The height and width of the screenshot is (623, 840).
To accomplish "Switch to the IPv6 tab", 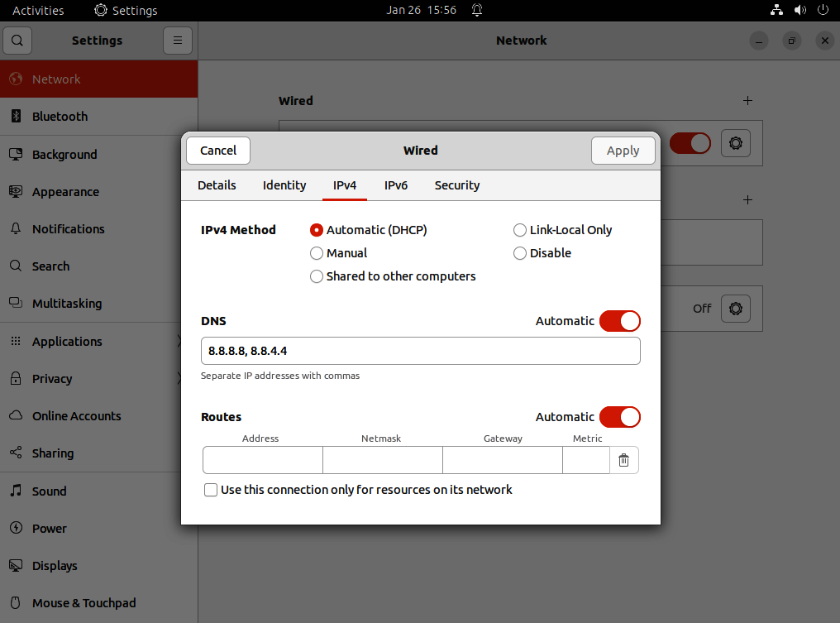I will pos(396,185).
